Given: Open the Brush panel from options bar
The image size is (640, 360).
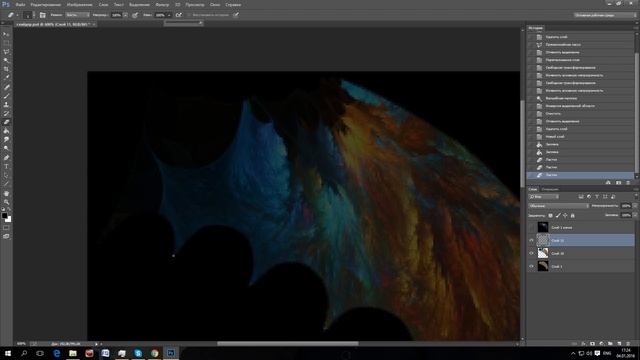Looking at the screenshot, I should 42,15.
